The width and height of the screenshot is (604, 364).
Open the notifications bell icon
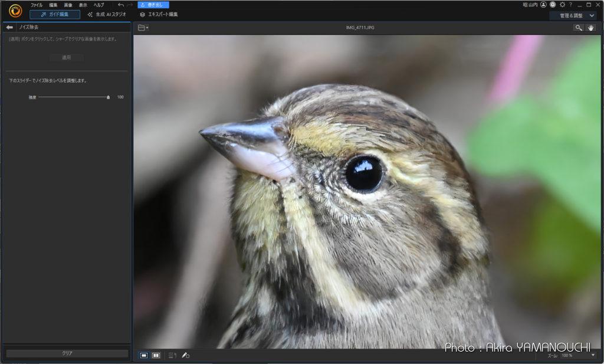[x=553, y=5]
